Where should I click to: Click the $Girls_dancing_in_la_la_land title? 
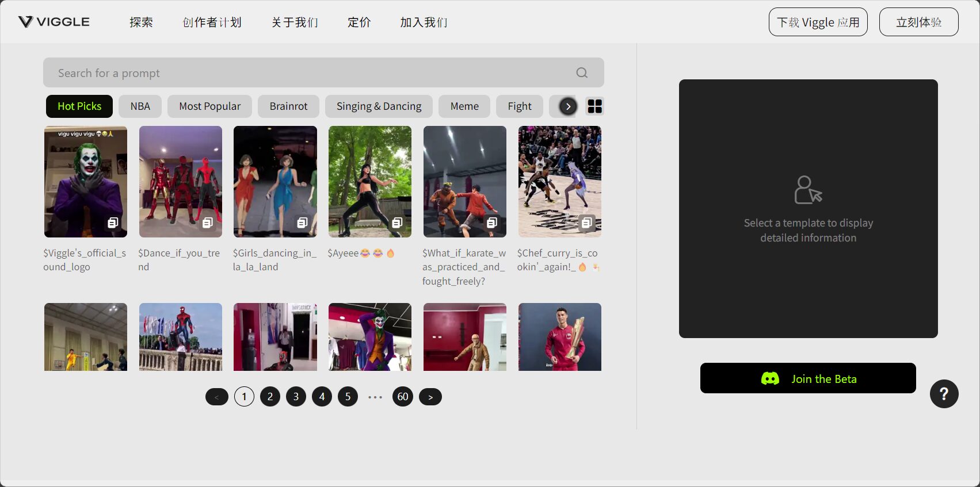coord(274,260)
